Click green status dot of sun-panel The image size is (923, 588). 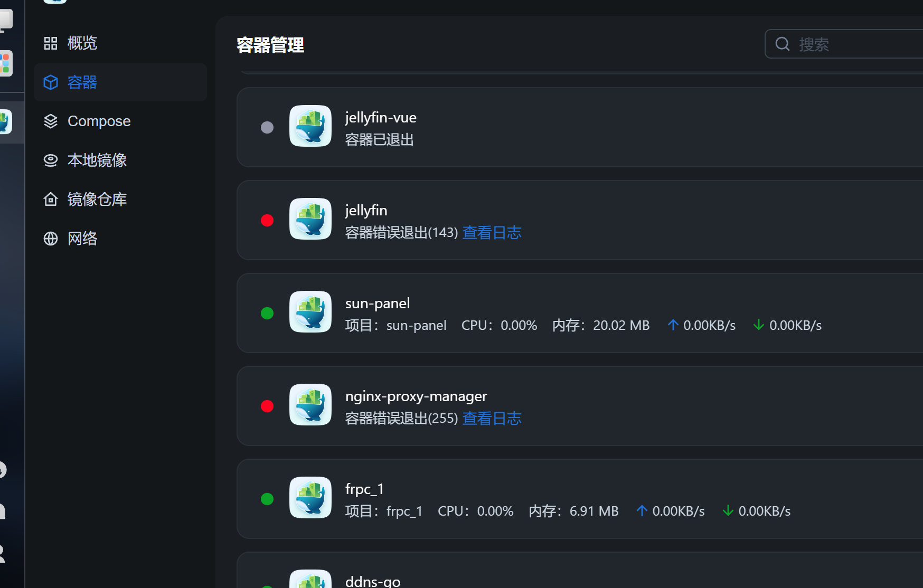pos(267,313)
